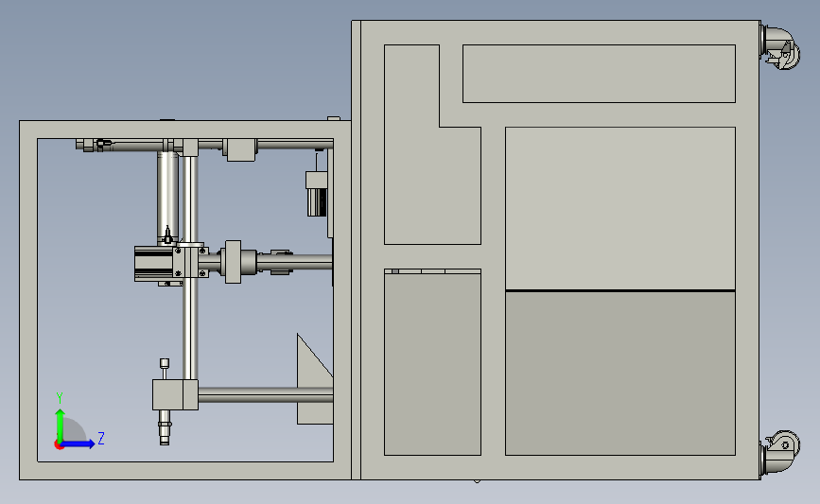Click the blue Z axis arrow of the triad
820x504 pixels.
79,443
